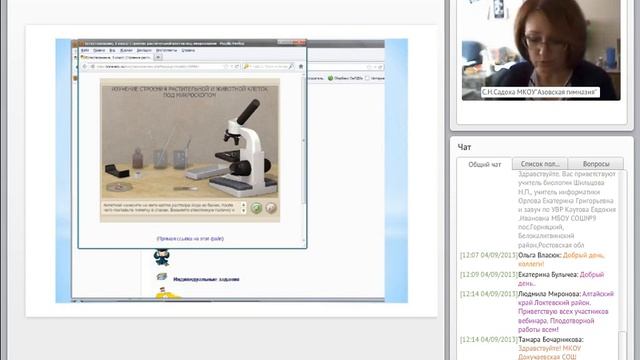Viewport: 640px width, 360px height.
Task: Click the green toolbar icon in background Firefox
Action: click(x=330, y=78)
